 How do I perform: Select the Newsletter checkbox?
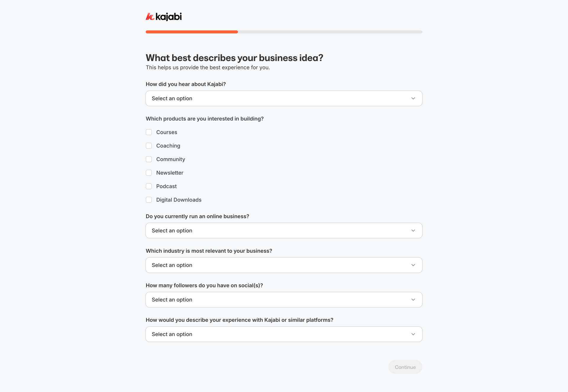tap(149, 172)
